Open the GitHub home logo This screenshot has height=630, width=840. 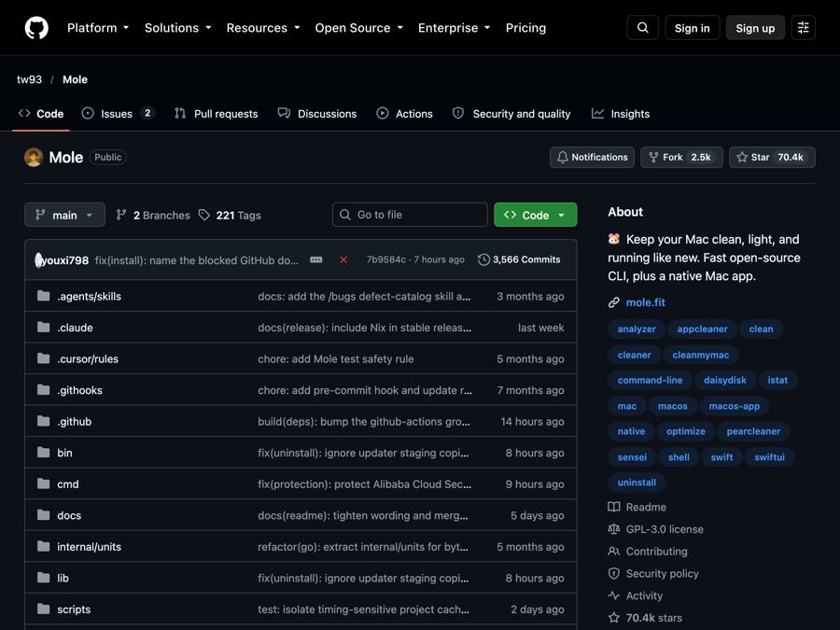36,28
